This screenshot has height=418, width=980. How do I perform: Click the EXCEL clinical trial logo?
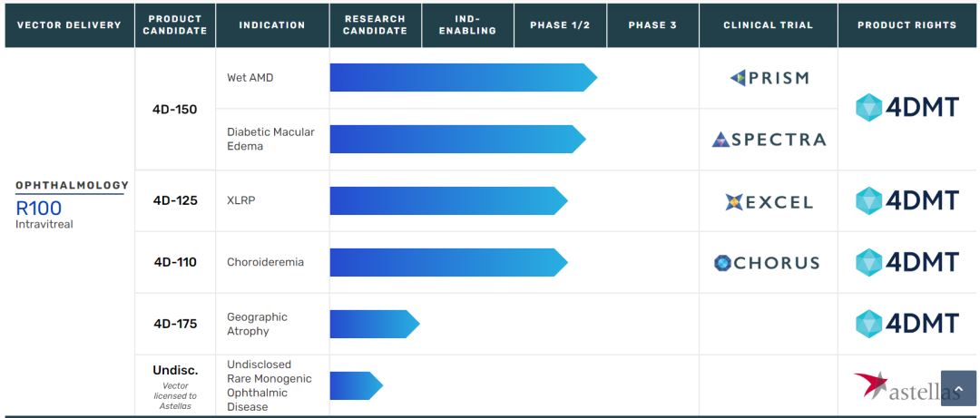coord(769,201)
